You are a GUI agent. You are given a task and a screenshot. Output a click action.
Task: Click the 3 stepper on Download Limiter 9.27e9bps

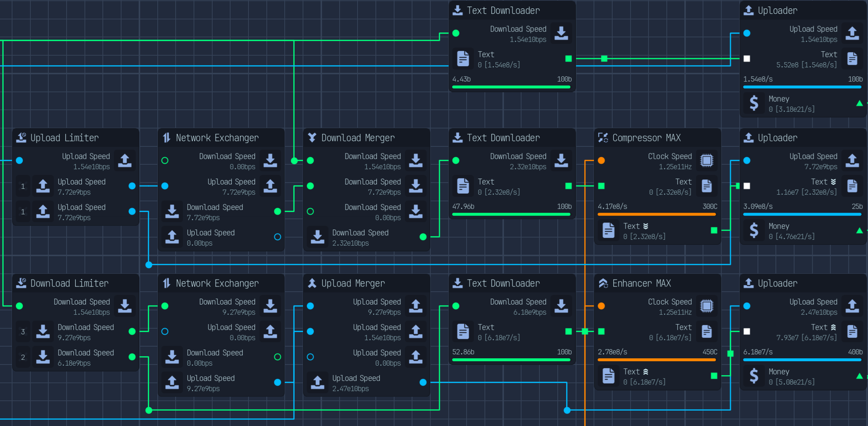[x=23, y=332]
